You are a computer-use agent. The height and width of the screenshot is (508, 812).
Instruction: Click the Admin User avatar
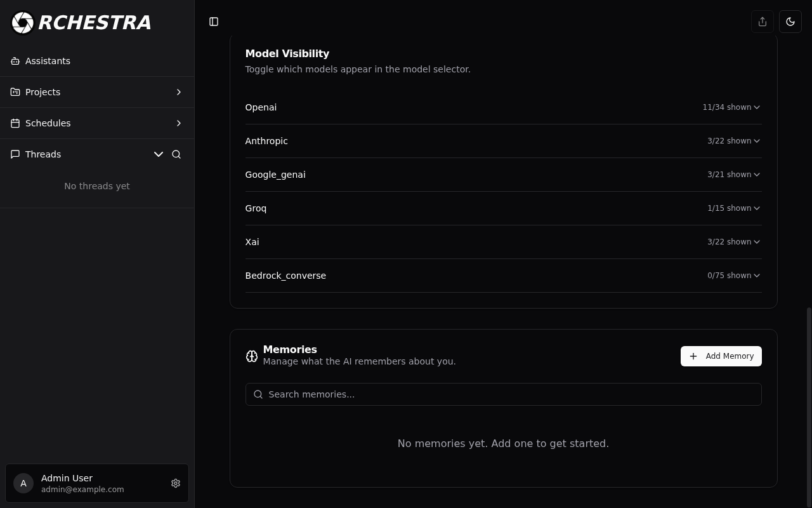tap(23, 483)
